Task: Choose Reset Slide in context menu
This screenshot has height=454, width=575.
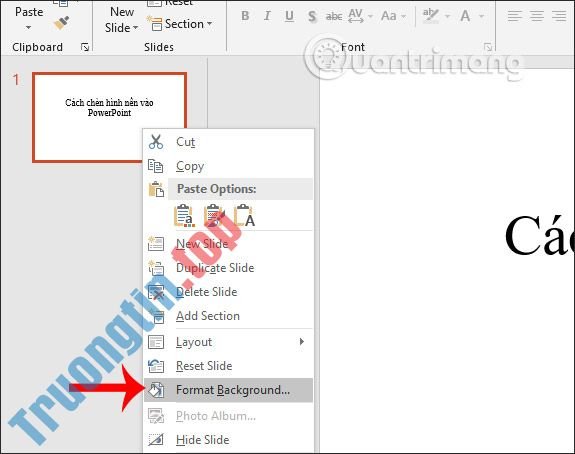Action: 229,366
